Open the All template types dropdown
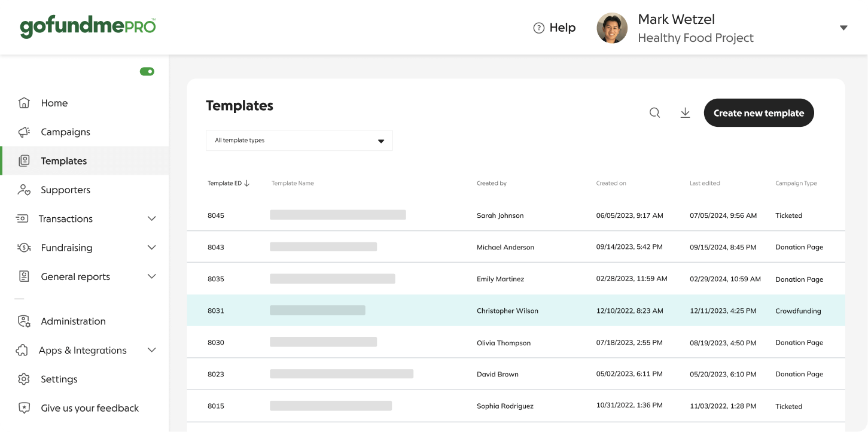The height and width of the screenshot is (432, 868). (x=299, y=141)
